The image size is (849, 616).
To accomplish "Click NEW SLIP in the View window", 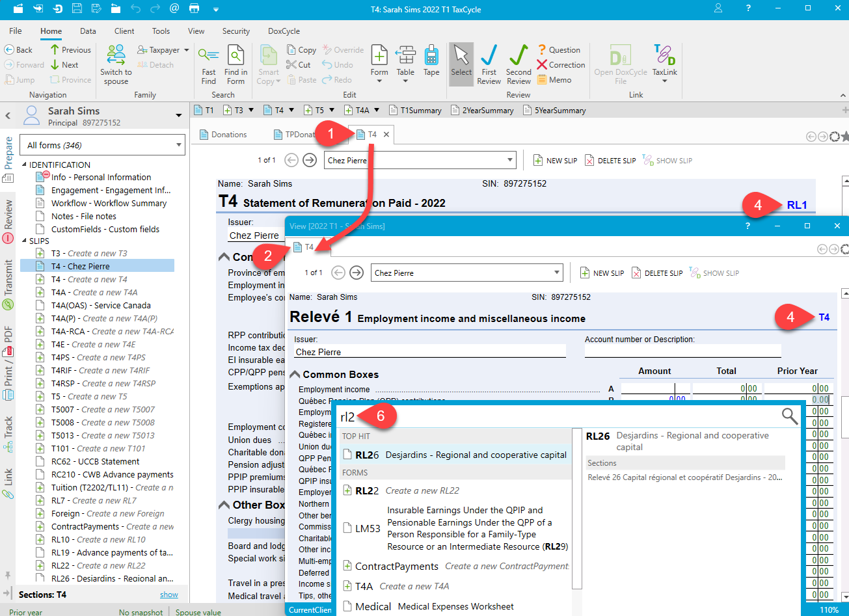I will tap(602, 273).
